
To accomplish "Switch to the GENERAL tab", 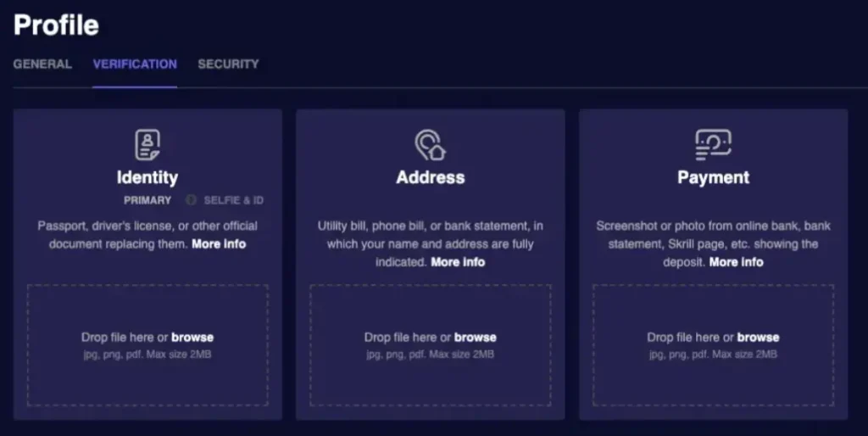I will (x=42, y=64).
